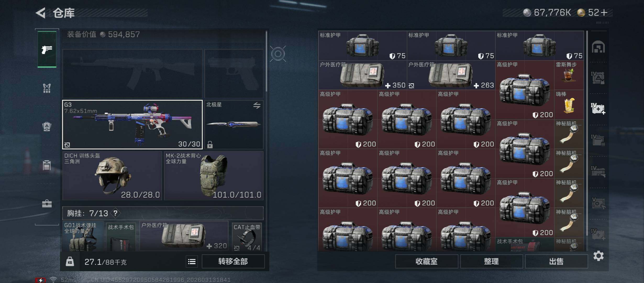Click the 转移全部 button

pos(233,261)
